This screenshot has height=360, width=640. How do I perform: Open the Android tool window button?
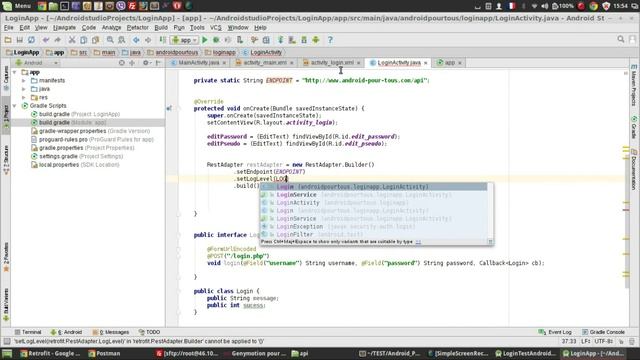point(66,332)
